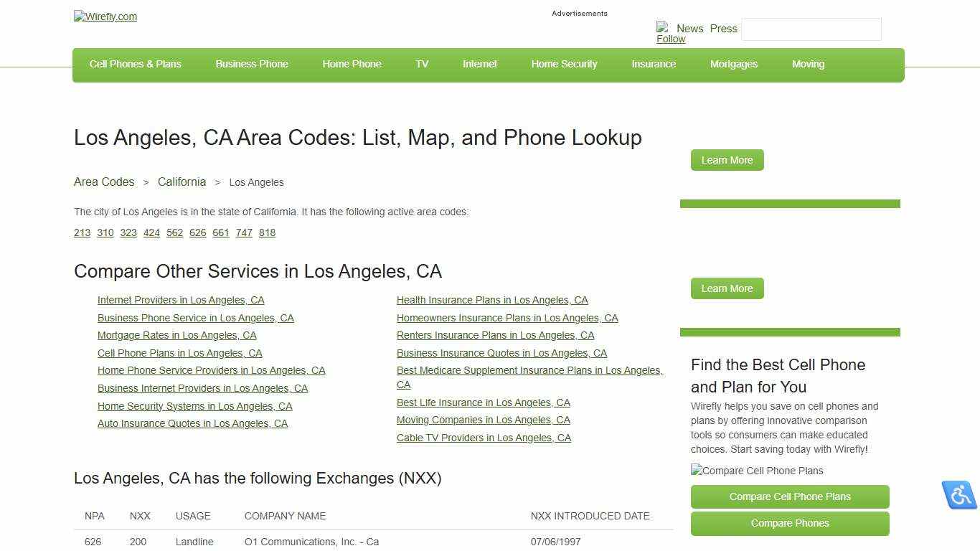Click the Compare Cell Phone Plans image
980x551 pixels.
(756, 471)
